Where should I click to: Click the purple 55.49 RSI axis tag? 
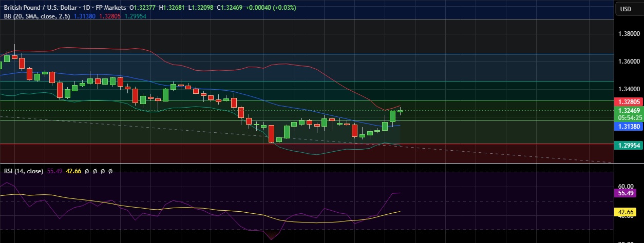point(626,193)
